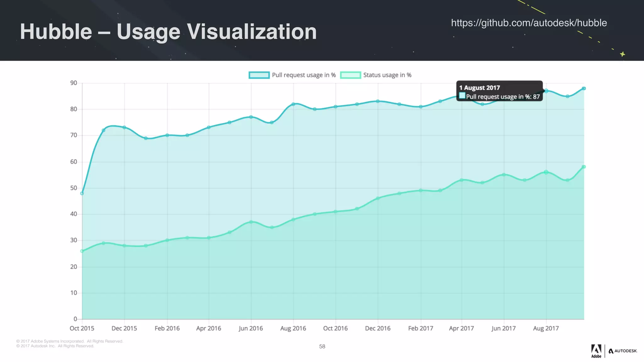Click the Status usage in % legend text
Image resolution: width=644 pixels, height=362 pixels.
[x=387, y=75]
